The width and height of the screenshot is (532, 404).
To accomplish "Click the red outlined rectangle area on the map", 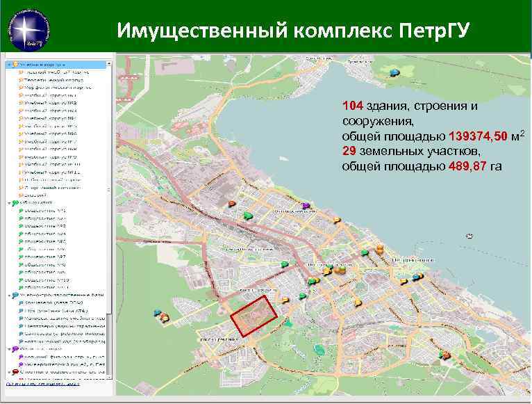I will (253, 316).
